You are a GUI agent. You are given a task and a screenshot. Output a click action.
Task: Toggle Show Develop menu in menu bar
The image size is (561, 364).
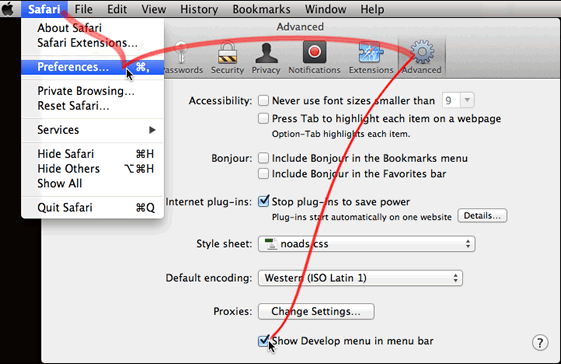264,340
